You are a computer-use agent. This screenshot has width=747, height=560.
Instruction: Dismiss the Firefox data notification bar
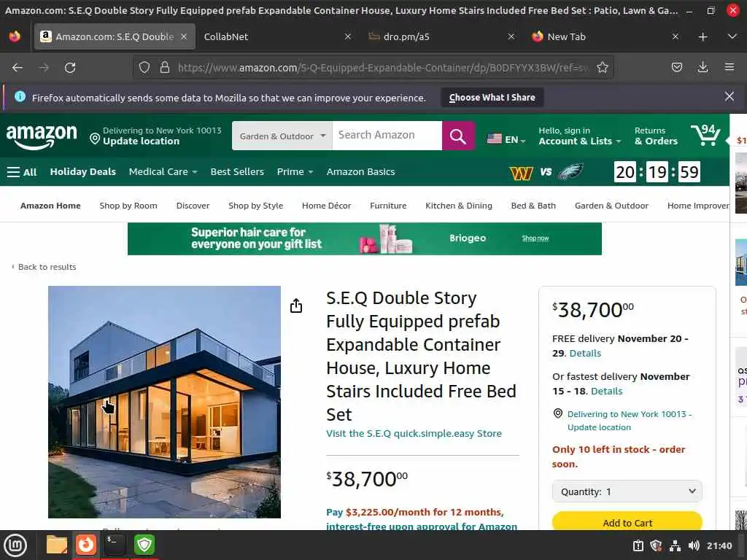pos(729,97)
